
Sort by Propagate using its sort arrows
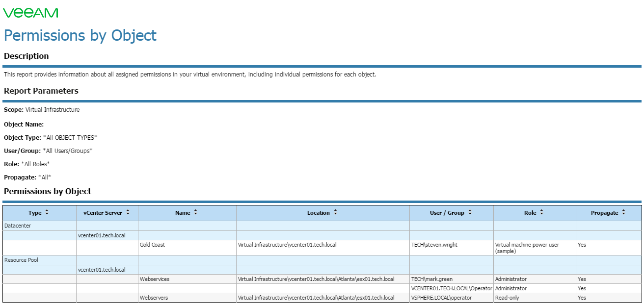pyautogui.click(x=623, y=212)
